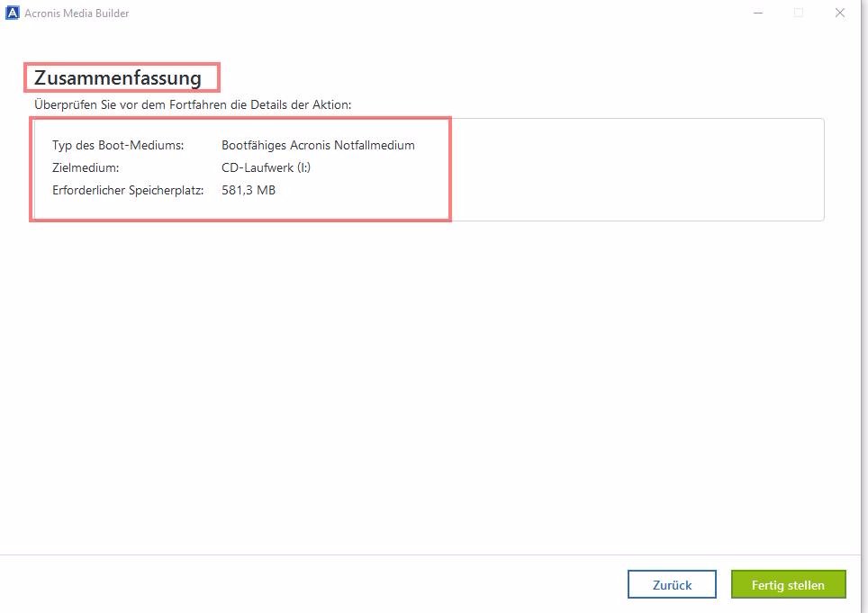Click the Acronis logo icon in title bar
The width and height of the screenshot is (868, 613).
click(x=13, y=13)
